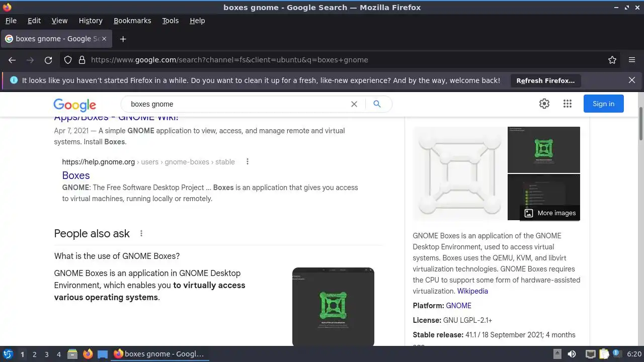Switch to workspace 1 on the panel
644x362 pixels.
coord(22,354)
